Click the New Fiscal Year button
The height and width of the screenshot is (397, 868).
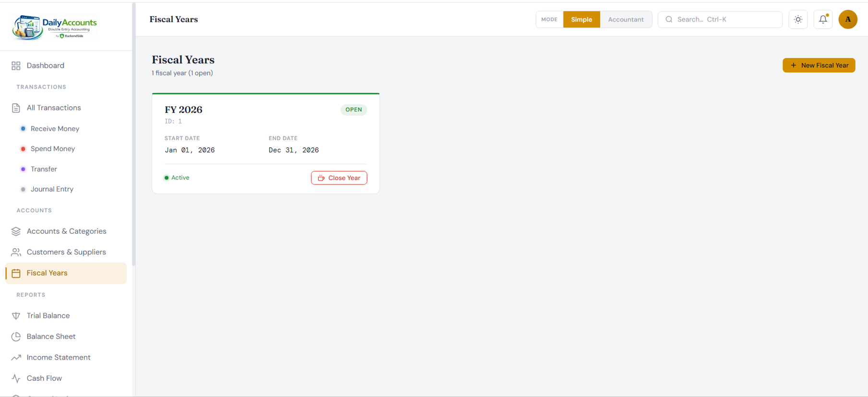coord(819,65)
